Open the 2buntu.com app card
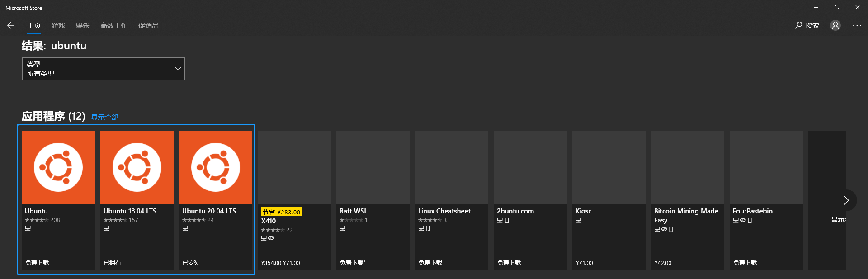The image size is (868, 279). point(530,200)
